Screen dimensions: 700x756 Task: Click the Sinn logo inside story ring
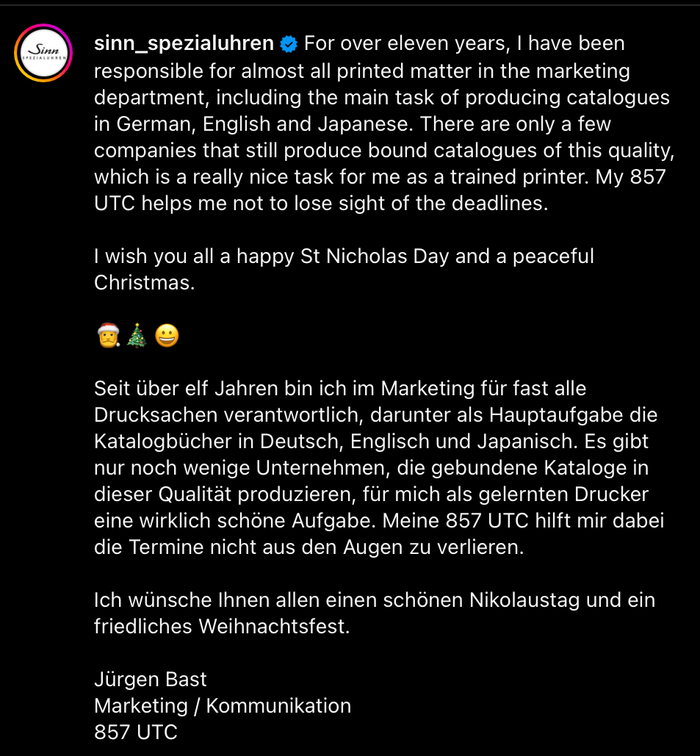tap(43, 53)
